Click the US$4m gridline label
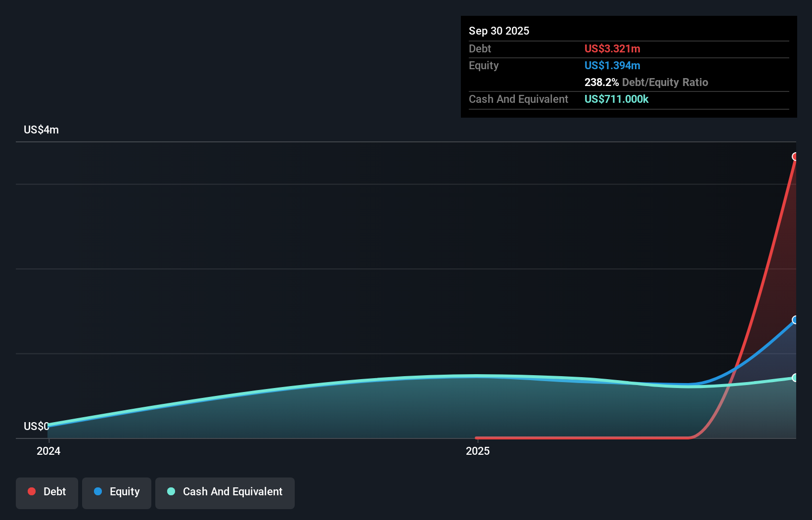 point(41,130)
